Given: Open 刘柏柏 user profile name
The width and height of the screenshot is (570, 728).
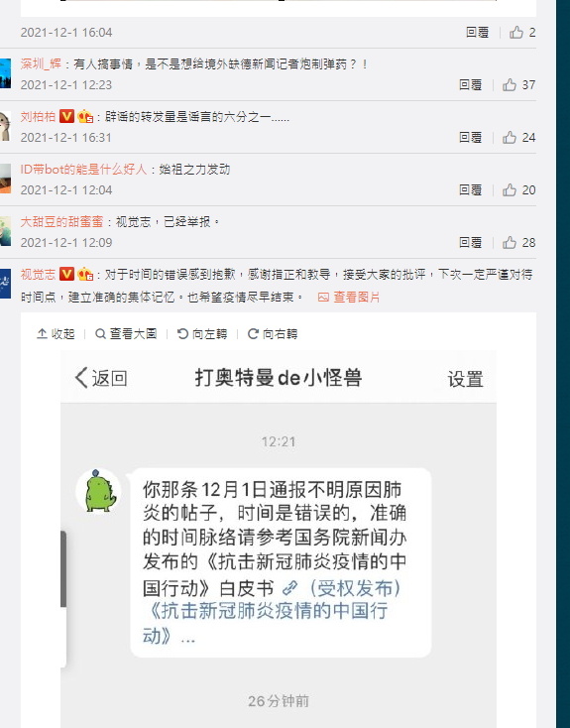Looking at the screenshot, I should click(x=38, y=116).
